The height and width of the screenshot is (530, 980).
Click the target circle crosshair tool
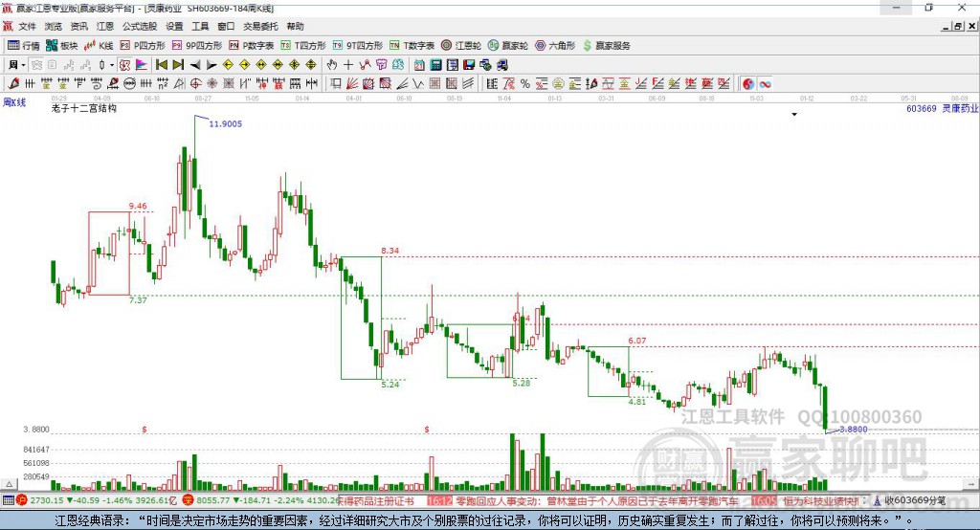coord(195,84)
